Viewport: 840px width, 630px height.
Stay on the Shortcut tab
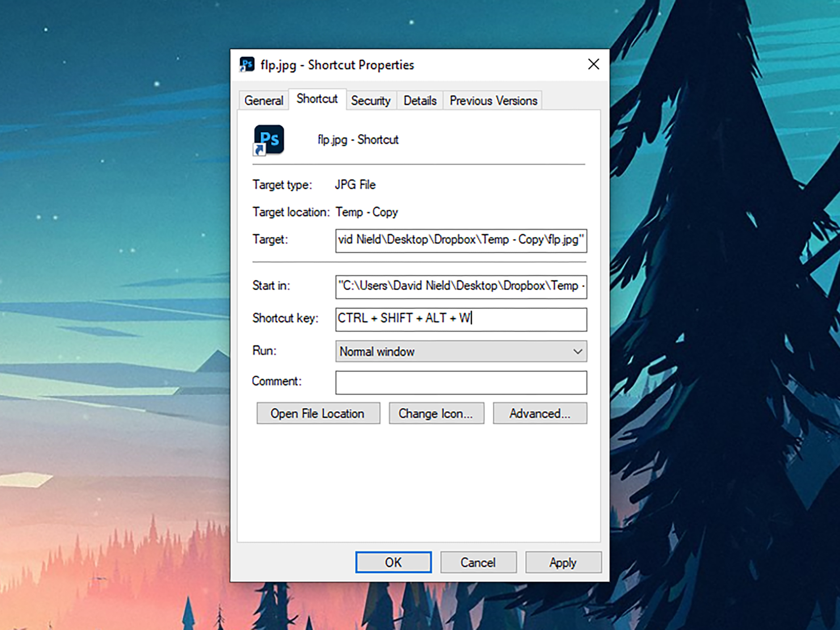(317, 99)
